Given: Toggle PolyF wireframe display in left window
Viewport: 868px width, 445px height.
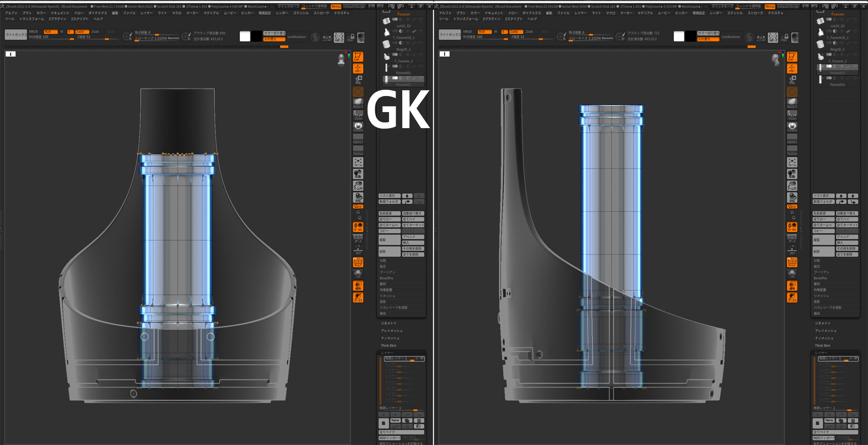Looking at the screenshot, I should 358,262.
